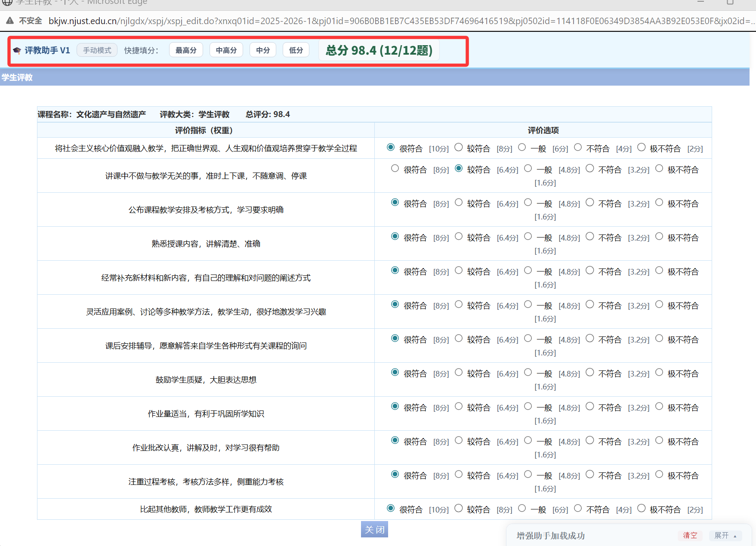The width and height of the screenshot is (756, 546).
Task: Toggle the 手动模式 mode switch
Action: click(97, 50)
